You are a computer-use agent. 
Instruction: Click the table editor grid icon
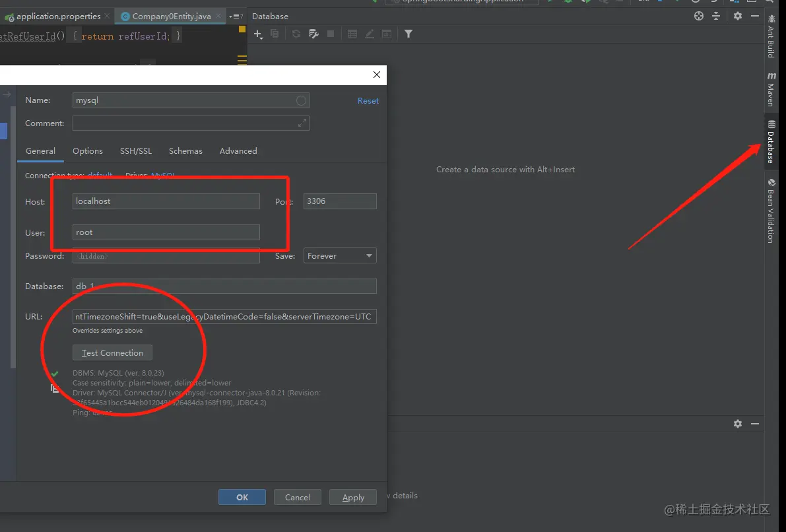click(352, 34)
